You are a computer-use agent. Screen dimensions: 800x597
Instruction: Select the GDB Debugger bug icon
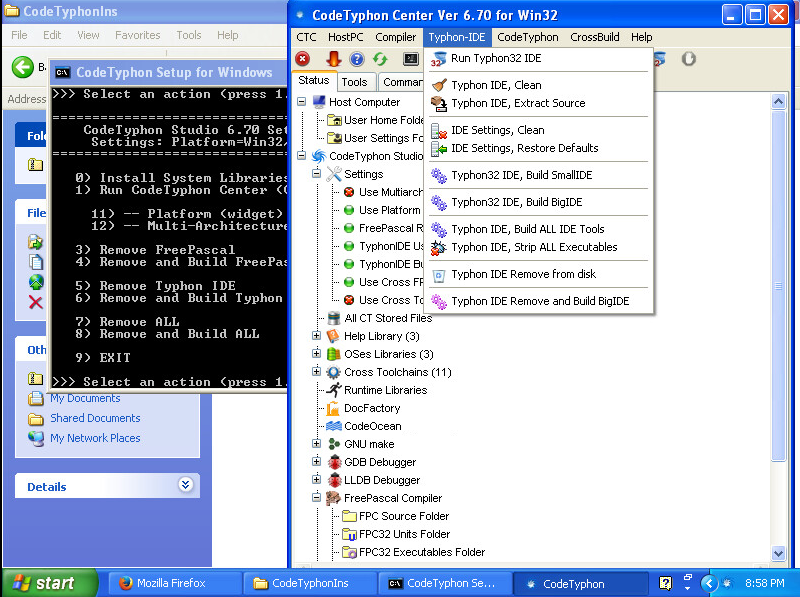(x=334, y=462)
